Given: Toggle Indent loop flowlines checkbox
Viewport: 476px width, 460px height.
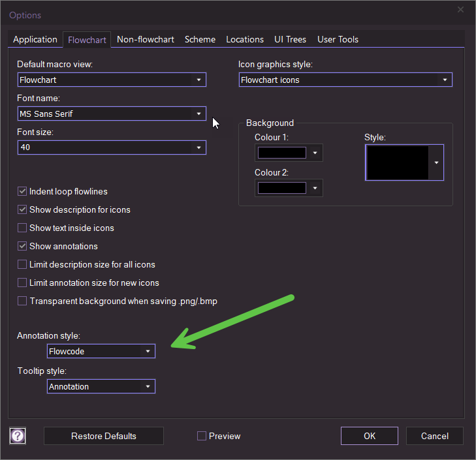Looking at the screenshot, I should pyautogui.click(x=22, y=191).
